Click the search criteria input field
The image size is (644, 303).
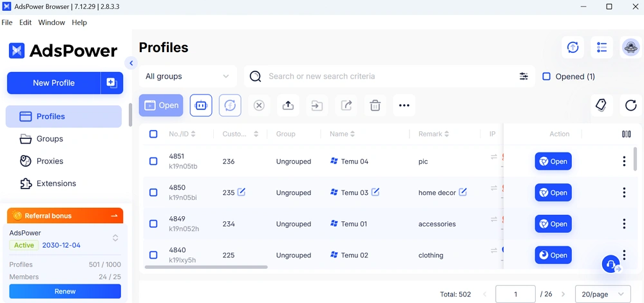click(x=386, y=77)
